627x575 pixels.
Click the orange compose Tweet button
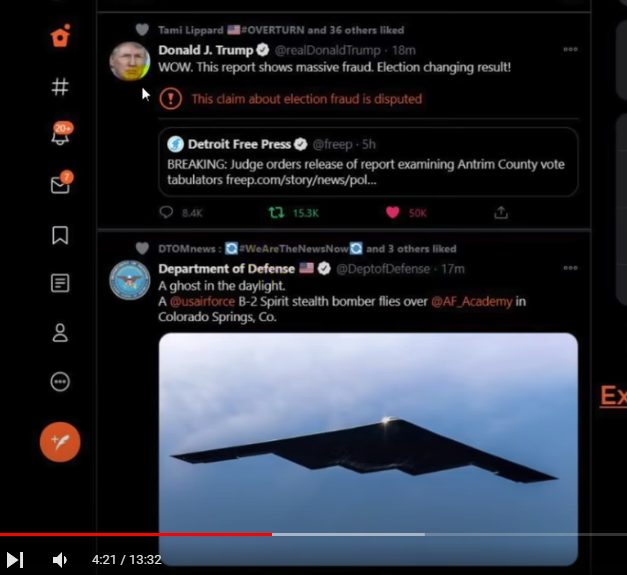coord(60,442)
